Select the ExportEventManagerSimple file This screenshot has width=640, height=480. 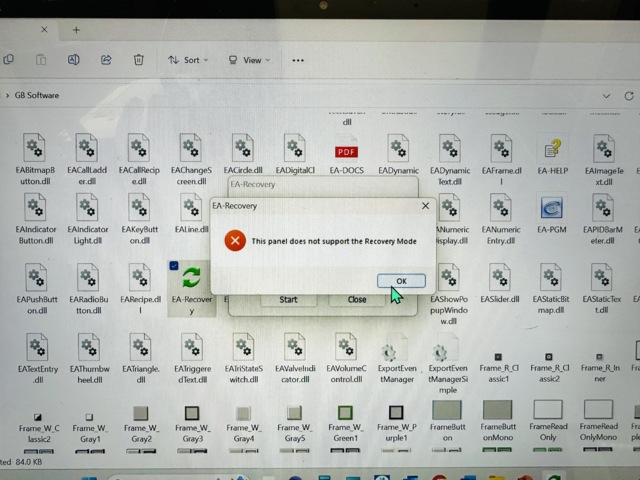point(448,364)
